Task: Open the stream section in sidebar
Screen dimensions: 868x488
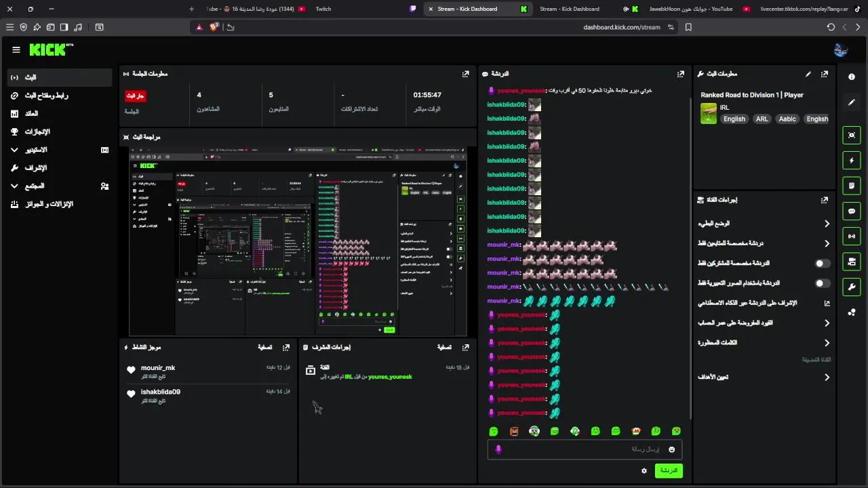Action: coord(60,77)
